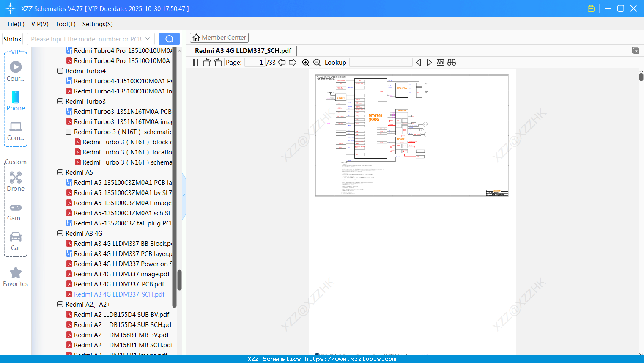Open Redmi Turbo 3 (N16T) block file
644x363 pixels.
pyautogui.click(x=127, y=142)
